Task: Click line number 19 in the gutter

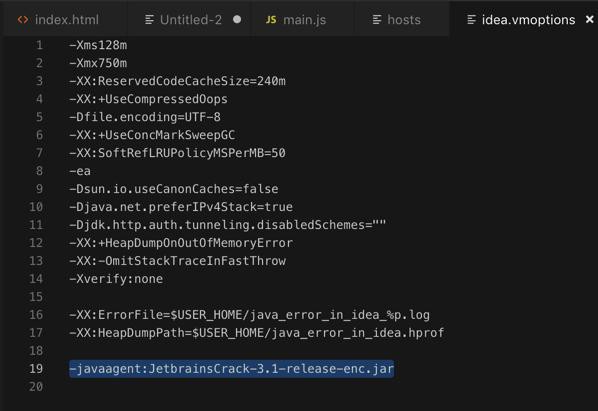Action: 36,369
